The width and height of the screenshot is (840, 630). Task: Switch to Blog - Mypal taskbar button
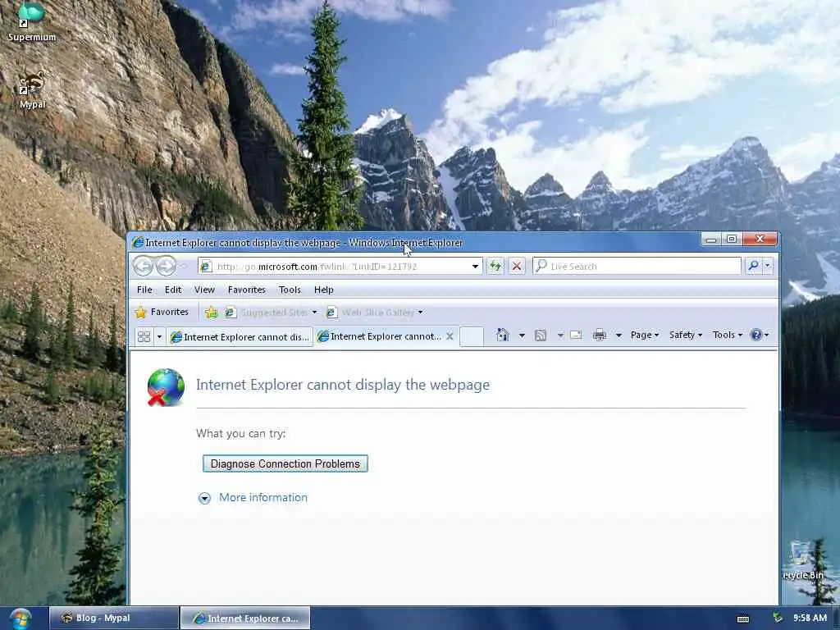(x=113, y=618)
